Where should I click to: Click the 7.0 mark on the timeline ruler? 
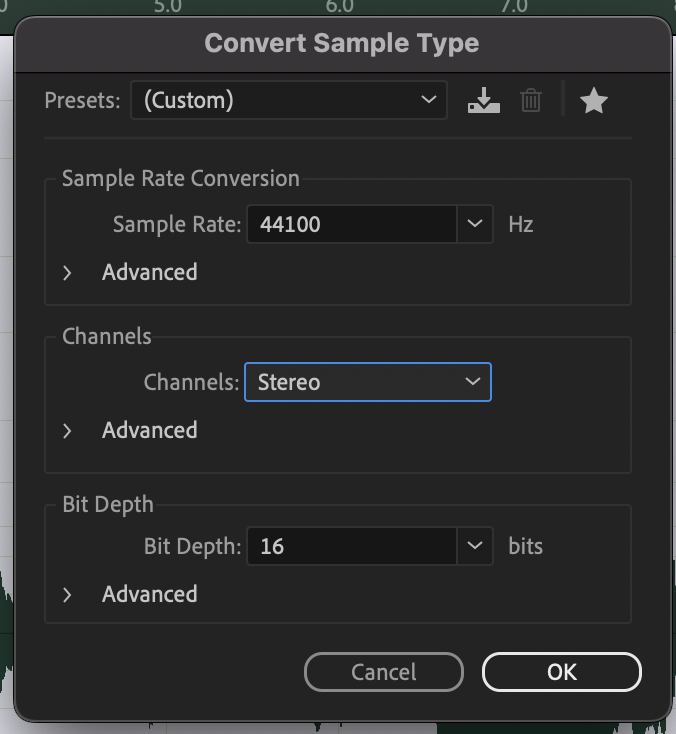click(514, 7)
